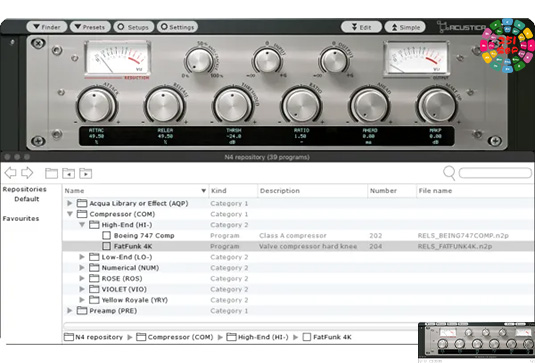Click the 'Class A compressor' description
This screenshot has width=535, height=363.
pyautogui.click(x=293, y=236)
